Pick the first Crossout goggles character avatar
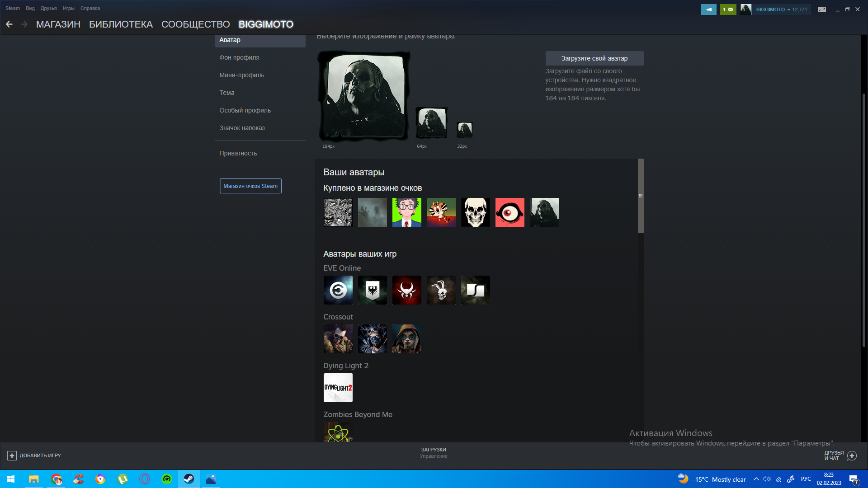 [x=338, y=339]
